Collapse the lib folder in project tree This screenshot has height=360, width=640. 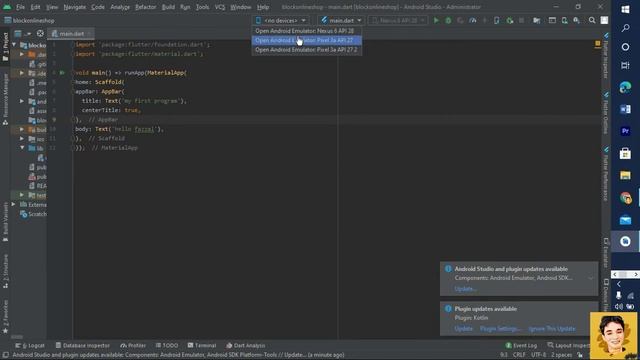coord(22,148)
